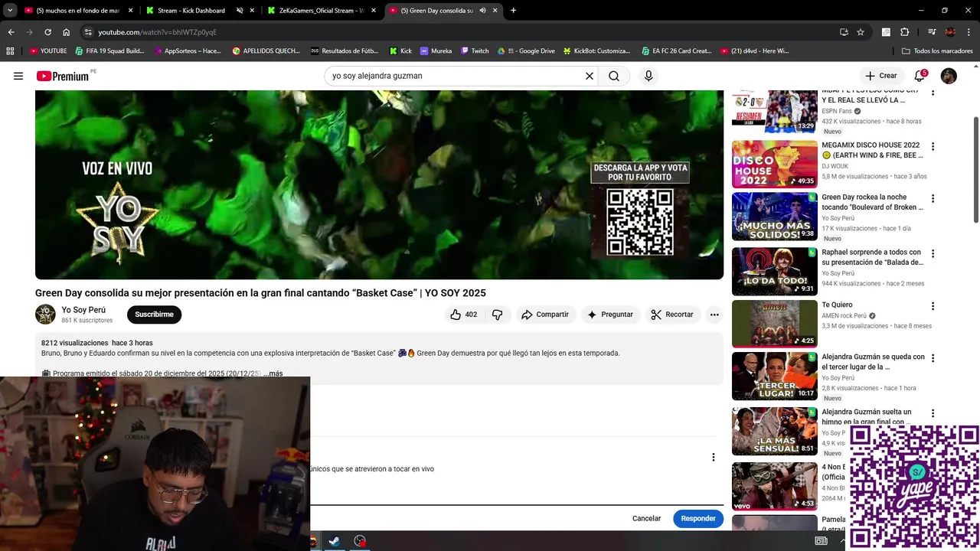Screen dimensions: 980x551
Task: Cancel the reply with Cancelar
Action: click(x=646, y=519)
